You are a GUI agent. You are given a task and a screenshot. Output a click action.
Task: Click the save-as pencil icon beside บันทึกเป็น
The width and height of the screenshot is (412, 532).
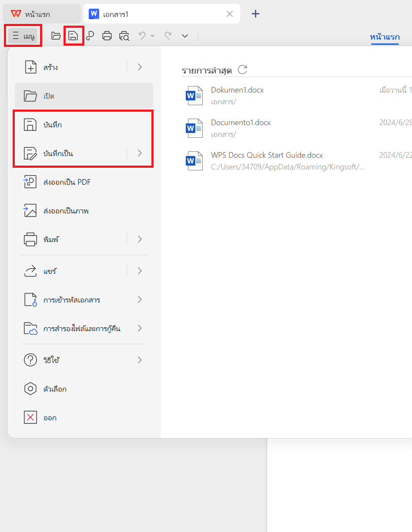(x=30, y=153)
